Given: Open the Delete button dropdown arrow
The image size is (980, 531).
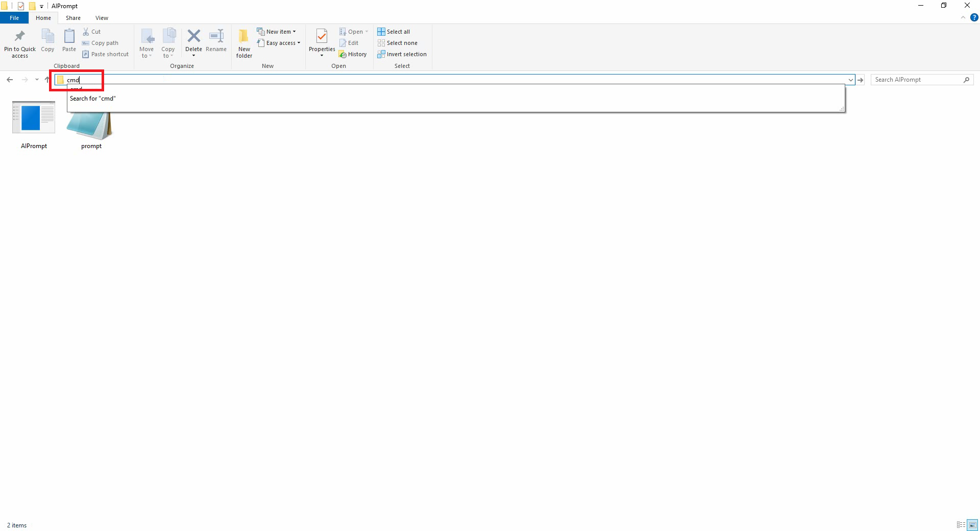Looking at the screenshot, I should click(193, 56).
